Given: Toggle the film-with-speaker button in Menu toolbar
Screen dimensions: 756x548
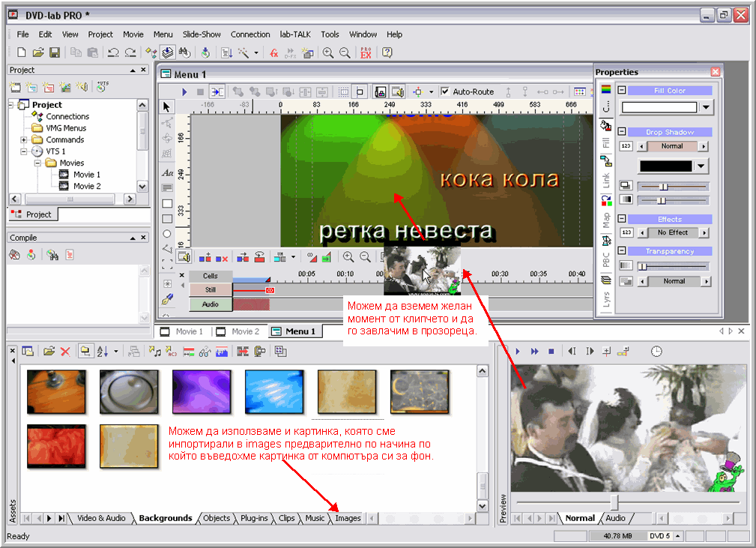Looking at the screenshot, I should (x=397, y=91).
